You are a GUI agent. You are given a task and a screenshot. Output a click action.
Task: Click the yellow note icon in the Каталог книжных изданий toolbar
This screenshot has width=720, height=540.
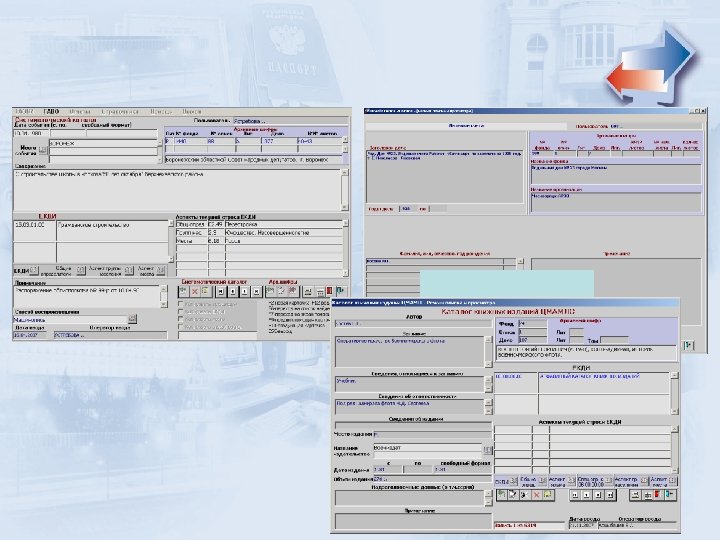(x=547, y=495)
